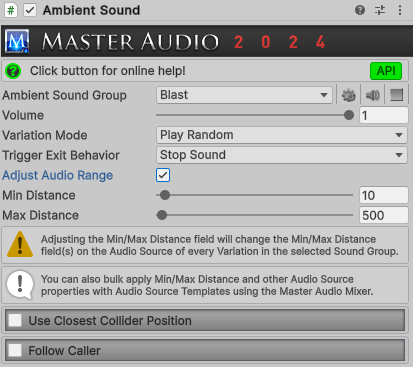413x367 pixels.
Task: Click the exclamation info bubble icon
Action: click(x=20, y=285)
